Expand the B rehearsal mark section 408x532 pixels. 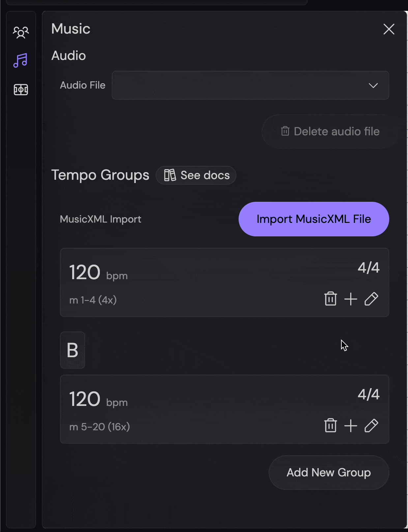tap(73, 350)
